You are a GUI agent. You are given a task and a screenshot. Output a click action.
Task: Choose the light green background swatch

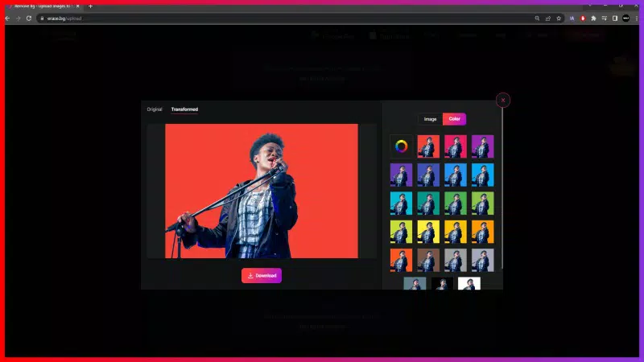[482, 204]
